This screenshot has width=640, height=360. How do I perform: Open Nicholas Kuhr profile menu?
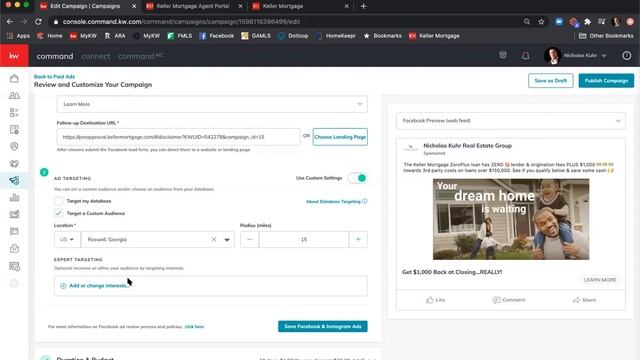point(576,56)
